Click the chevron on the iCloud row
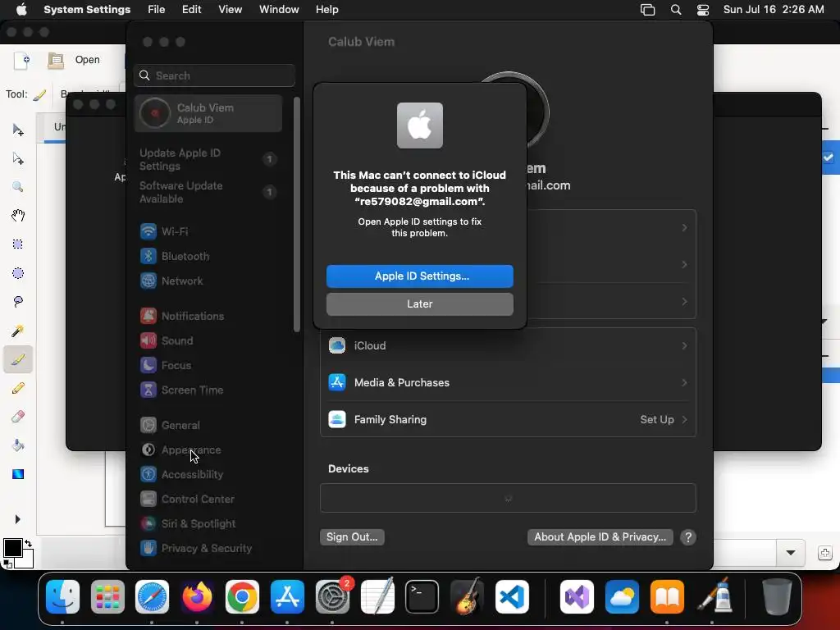The height and width of the screenshot is (630, 840). pos(684,345)
